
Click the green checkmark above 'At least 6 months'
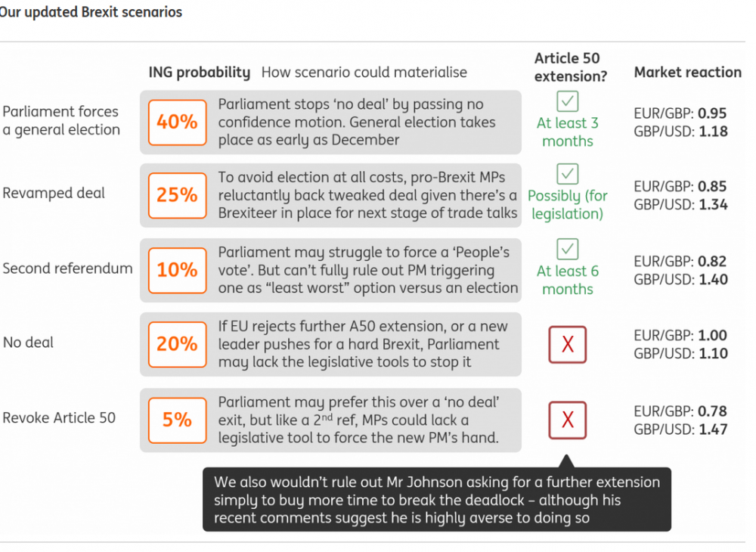pyautogui.click(x=567, y=249)
